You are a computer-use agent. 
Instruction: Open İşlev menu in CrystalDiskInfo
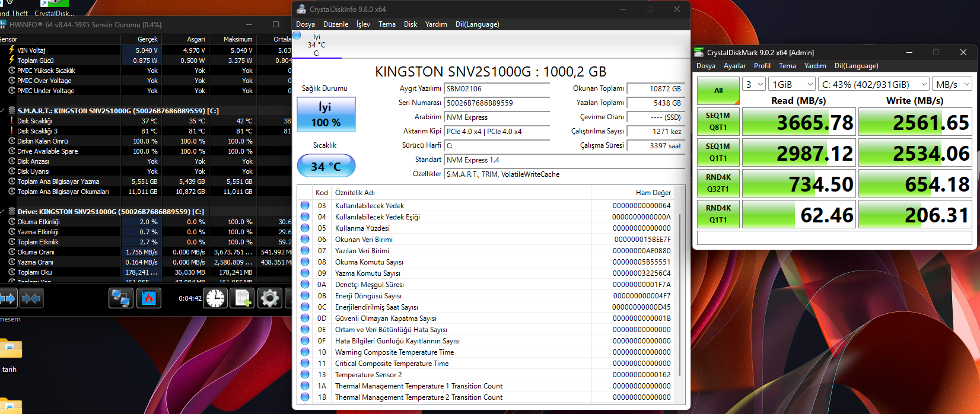(363, 24)
